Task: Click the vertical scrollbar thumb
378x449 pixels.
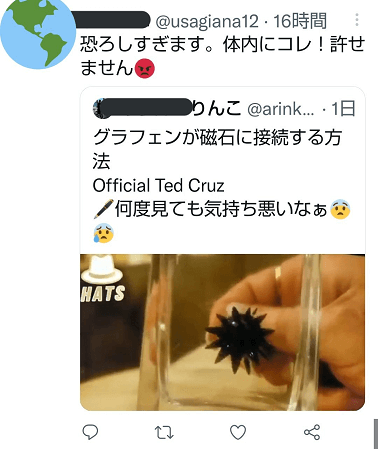Action: click(x=376, y=433)
